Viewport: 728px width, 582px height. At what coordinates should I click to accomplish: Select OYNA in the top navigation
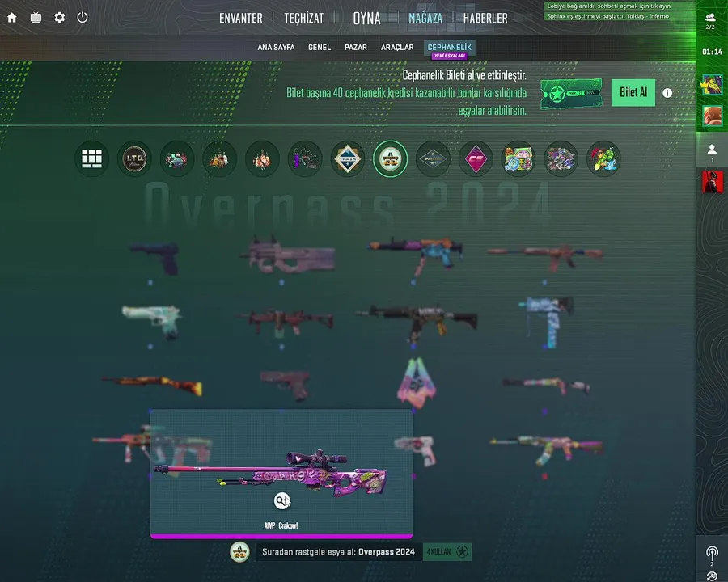366,18
